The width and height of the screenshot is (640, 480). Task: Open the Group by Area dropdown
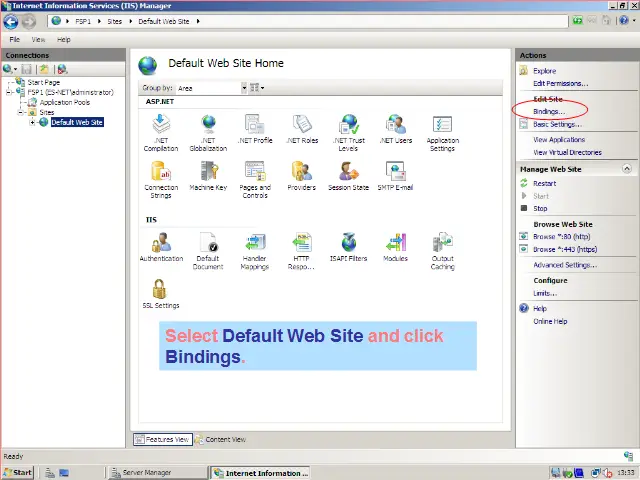coord(244,88)
